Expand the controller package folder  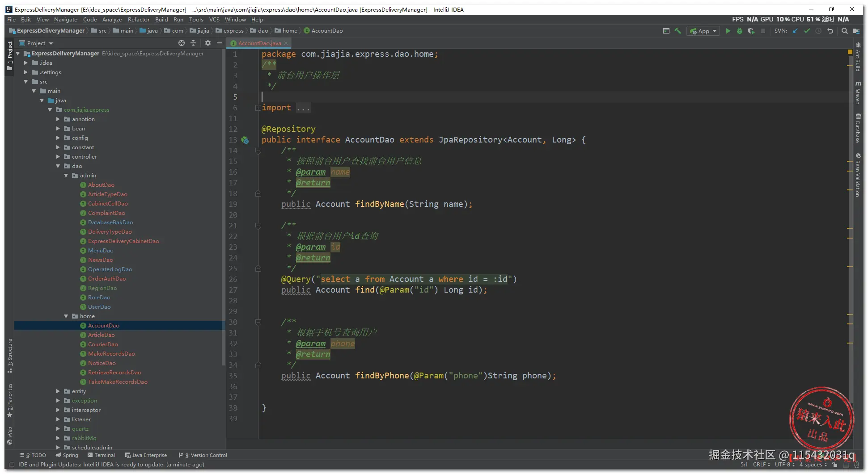[x=58, y=157]
